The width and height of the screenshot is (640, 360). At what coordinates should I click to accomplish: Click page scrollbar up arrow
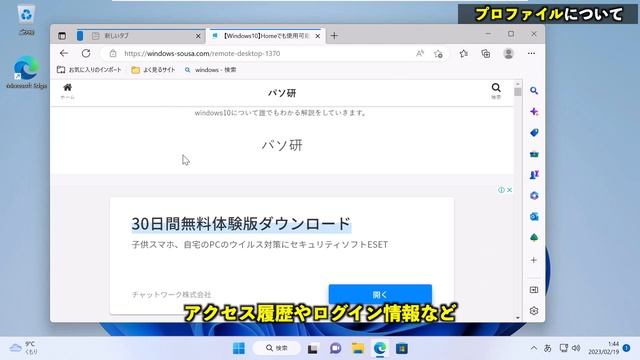(x=518, y=84)
